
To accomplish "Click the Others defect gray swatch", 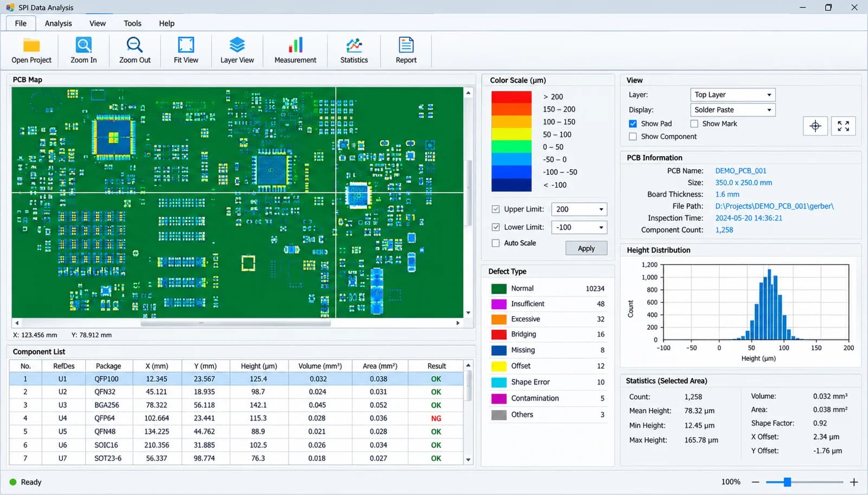I will coord(499,415).
